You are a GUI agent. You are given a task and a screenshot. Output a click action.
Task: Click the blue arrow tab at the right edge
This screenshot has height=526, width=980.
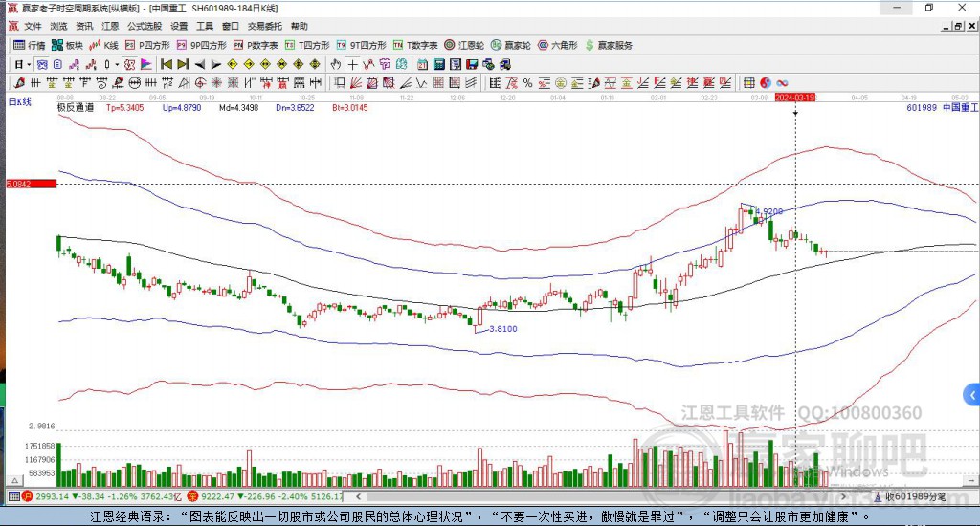[x=971, y=394]
